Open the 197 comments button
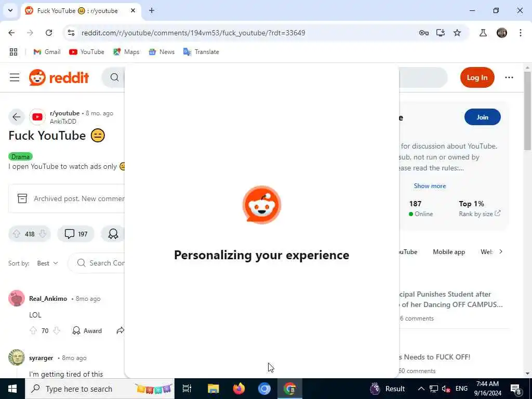Image resolution: width=532 pixels, height=399 pixels. click(x=76, y=234)
